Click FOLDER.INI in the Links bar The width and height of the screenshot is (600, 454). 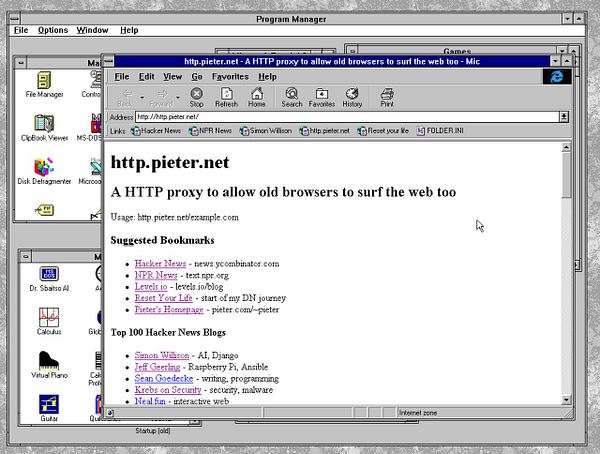point(440,131)
